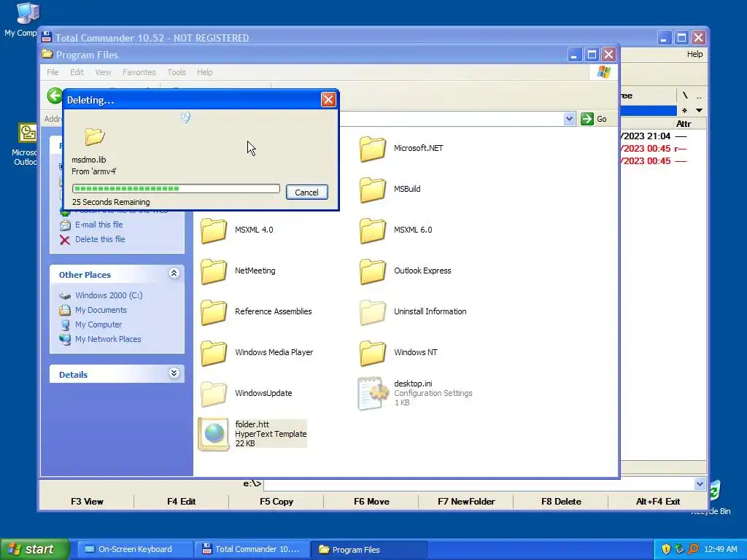The height and width of the screenshot is (560, 747).
Task: Click the taskbar clock showing 12:49 AM
Action: 720,549
